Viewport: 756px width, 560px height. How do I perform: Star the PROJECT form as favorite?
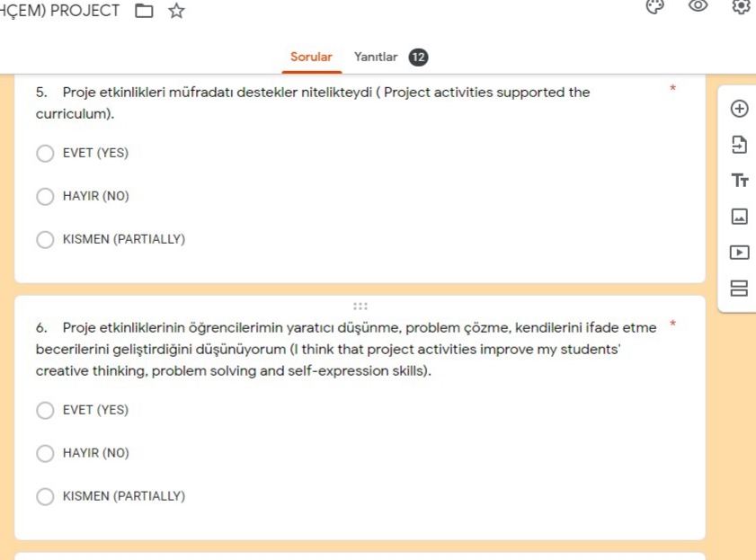click(x=176, y=11)
